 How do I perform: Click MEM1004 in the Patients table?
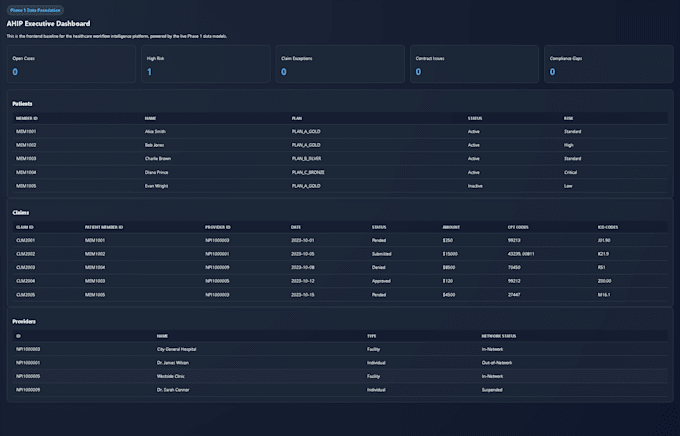click(26, 172)
